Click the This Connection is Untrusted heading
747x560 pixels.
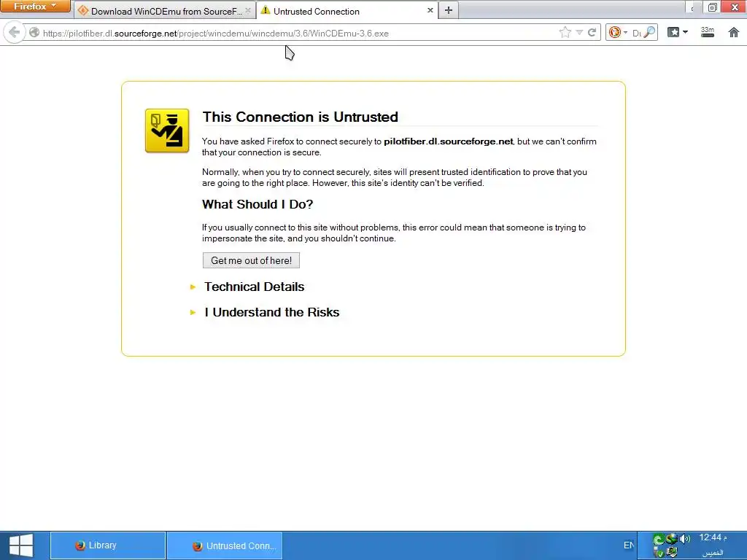click(300, 117)
